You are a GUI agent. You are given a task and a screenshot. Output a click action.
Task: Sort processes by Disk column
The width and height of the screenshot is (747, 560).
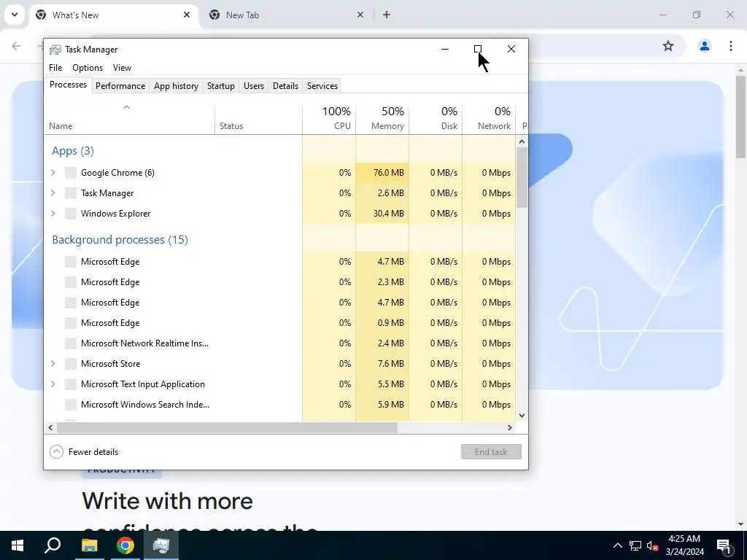(x=436, y=118)
